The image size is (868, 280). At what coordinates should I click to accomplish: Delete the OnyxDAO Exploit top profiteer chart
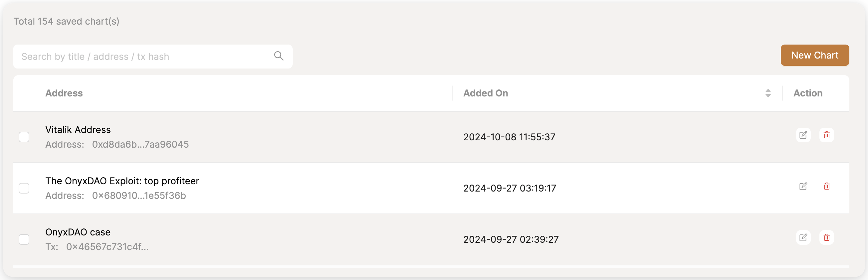pos(826,186)
